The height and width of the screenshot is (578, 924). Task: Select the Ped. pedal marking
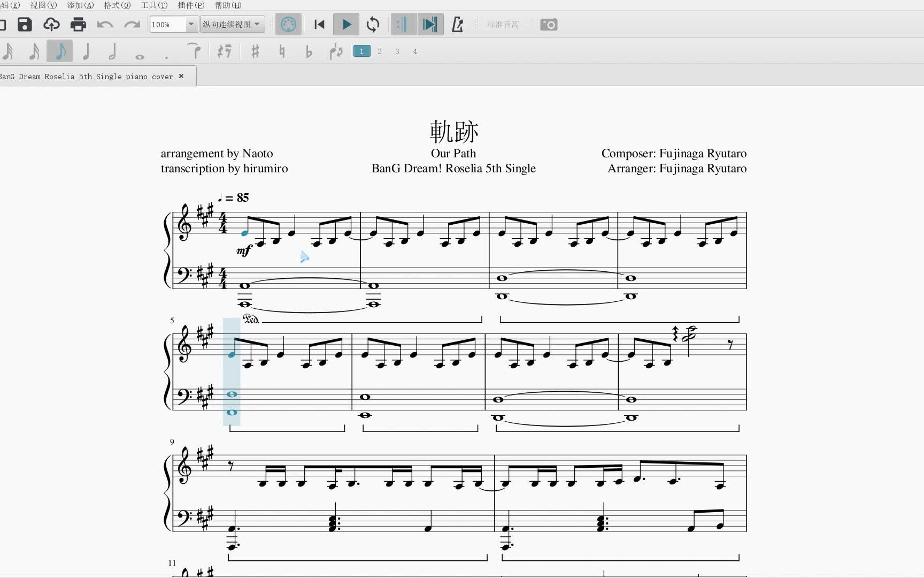[x=251, y=319]
